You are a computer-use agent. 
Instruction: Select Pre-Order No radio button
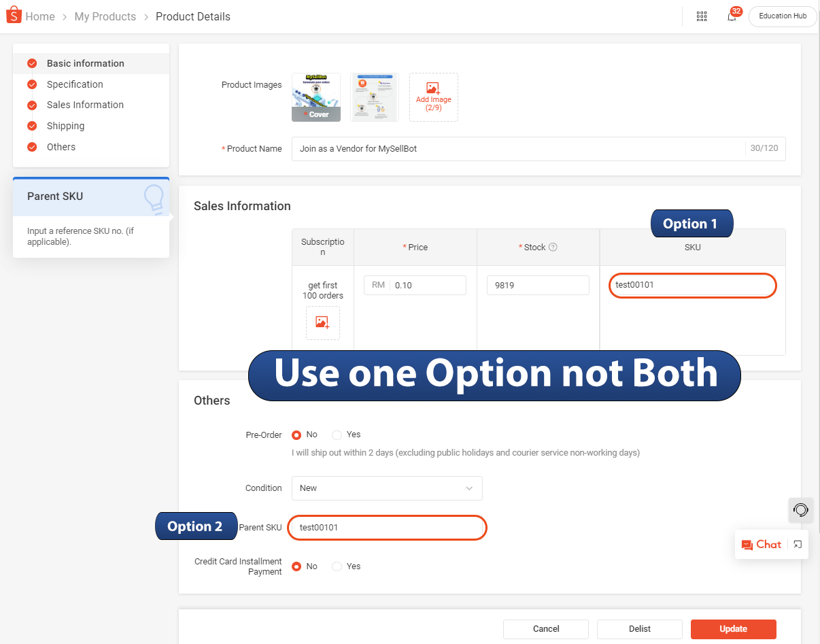(x=296, y=435)
